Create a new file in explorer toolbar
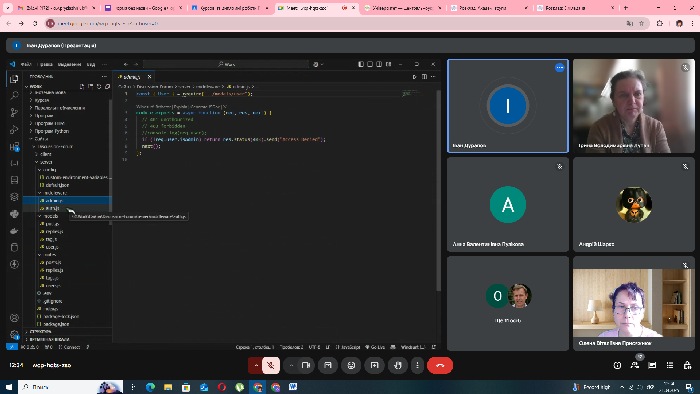Image resolution: width=700 pixels, height=394 pixels. pyautogui.click(x=82, y=87)
